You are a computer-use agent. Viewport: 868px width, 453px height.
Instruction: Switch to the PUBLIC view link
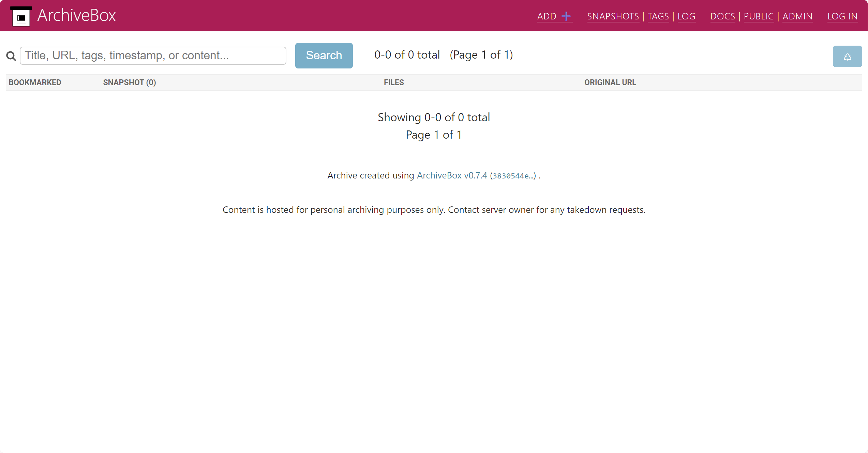point(759,16)
